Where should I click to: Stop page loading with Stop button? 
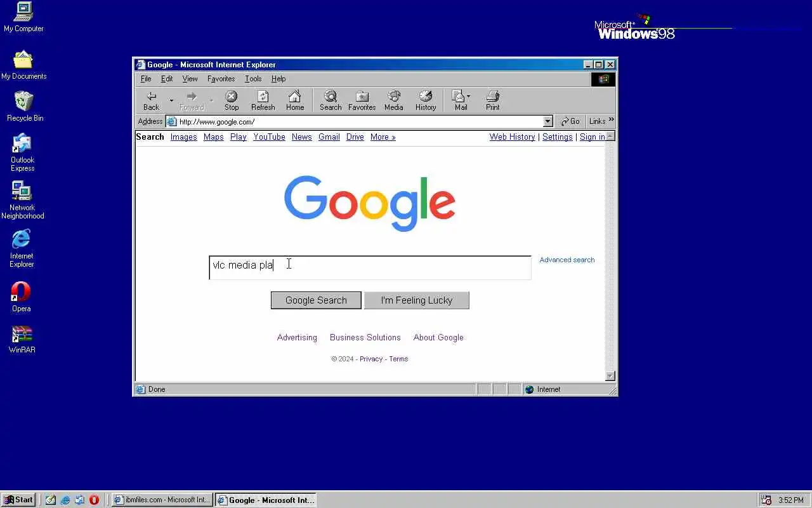coord(232,100)
